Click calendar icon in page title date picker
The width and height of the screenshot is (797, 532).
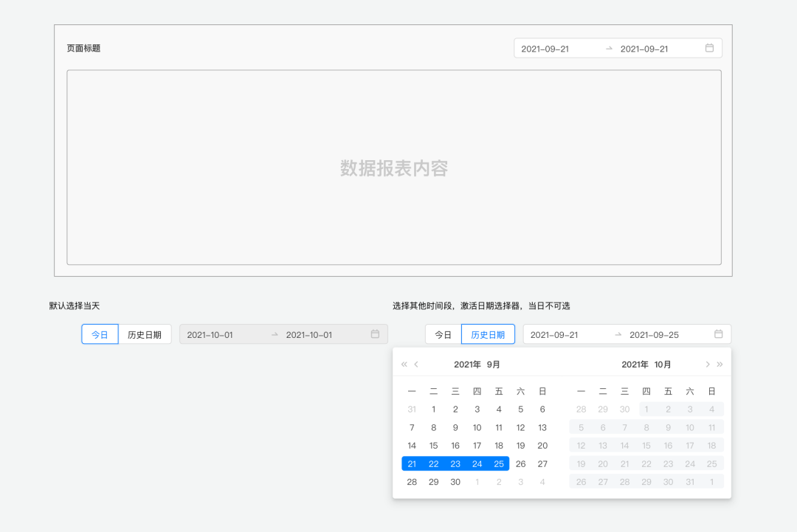coord(710,48)
